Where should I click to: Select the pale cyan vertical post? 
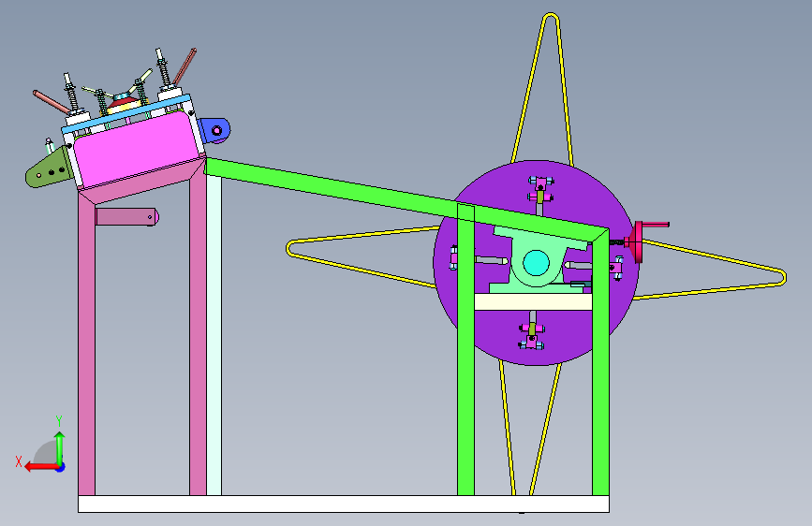pos(214,335)
